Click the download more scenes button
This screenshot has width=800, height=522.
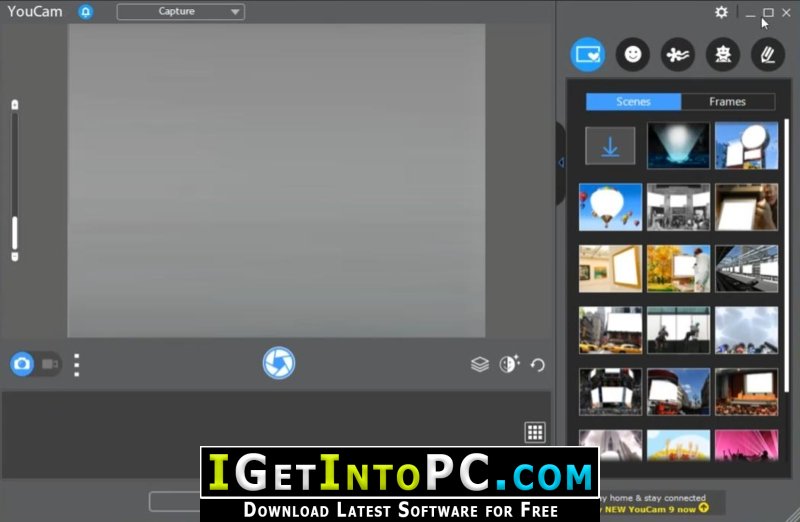(610, 146)
